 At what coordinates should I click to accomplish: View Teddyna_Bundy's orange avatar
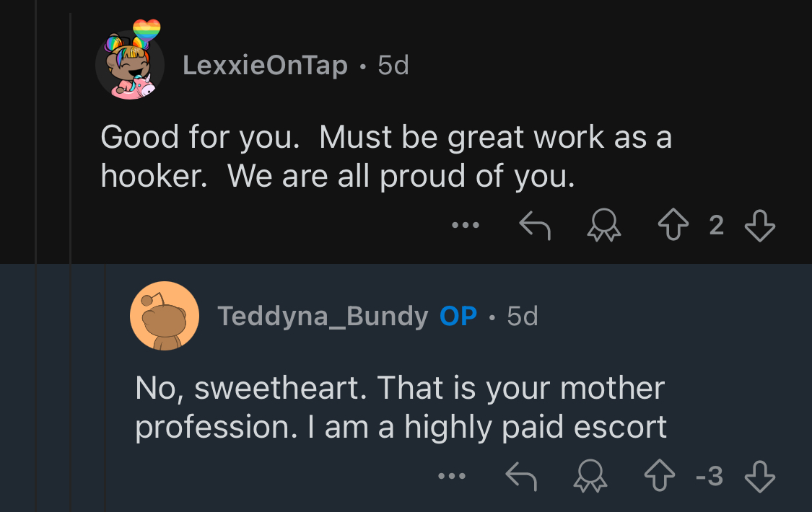[x=165, y=316]
